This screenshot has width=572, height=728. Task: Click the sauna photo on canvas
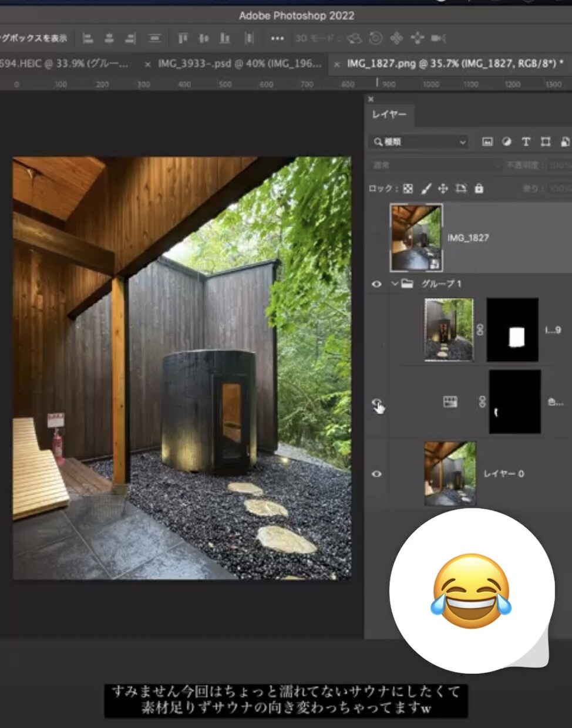182,368
